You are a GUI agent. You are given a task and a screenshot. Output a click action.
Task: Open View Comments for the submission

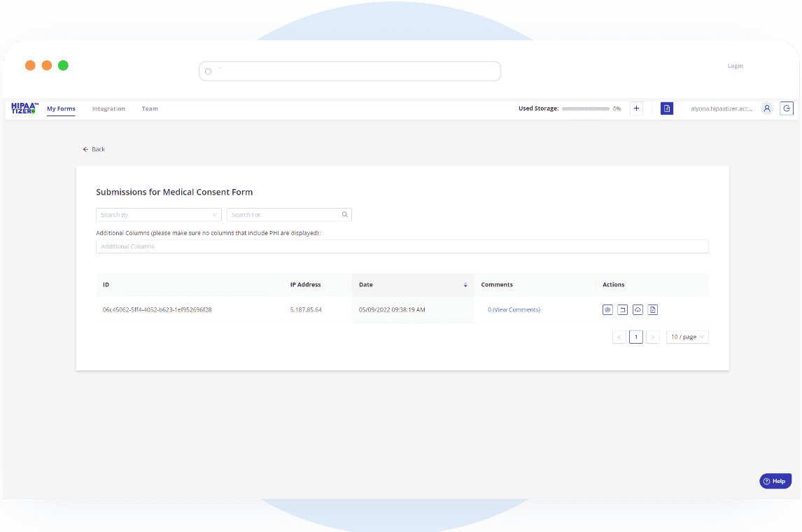pos(514,309)
